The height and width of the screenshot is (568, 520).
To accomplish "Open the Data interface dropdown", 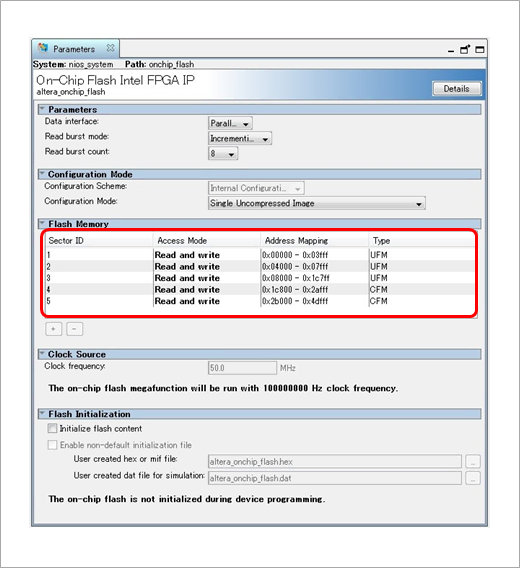I will coord(230,124).
